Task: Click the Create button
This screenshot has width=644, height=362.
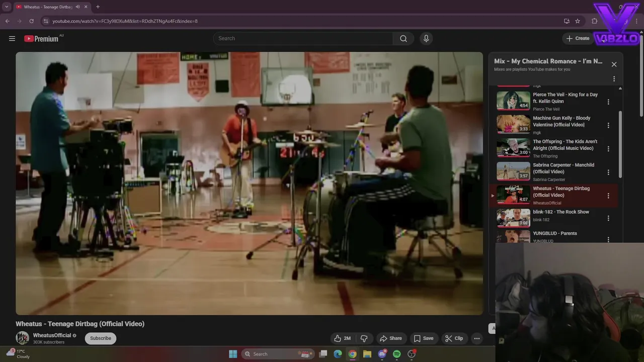Action: (x=578, y=38)
